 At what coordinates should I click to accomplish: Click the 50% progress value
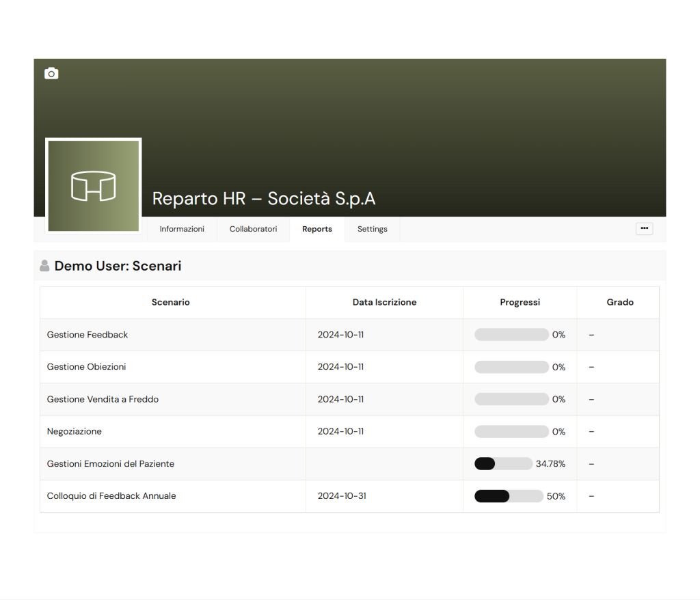tap(556, 496)
